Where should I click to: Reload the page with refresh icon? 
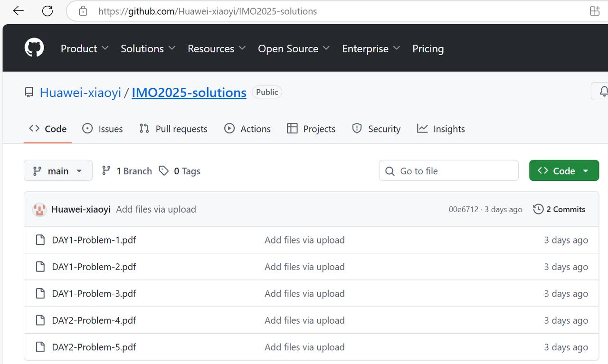[x=47, y=11]
